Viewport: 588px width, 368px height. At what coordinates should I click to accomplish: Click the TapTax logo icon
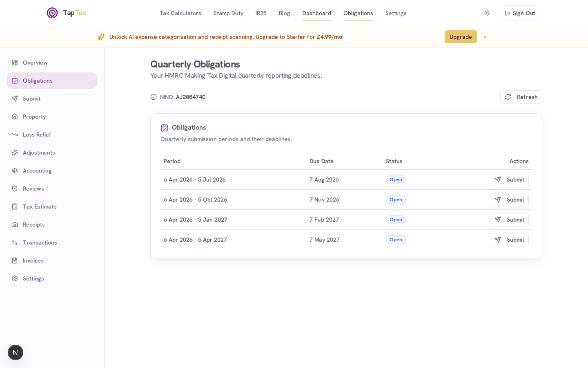click(x=52, y=13)
